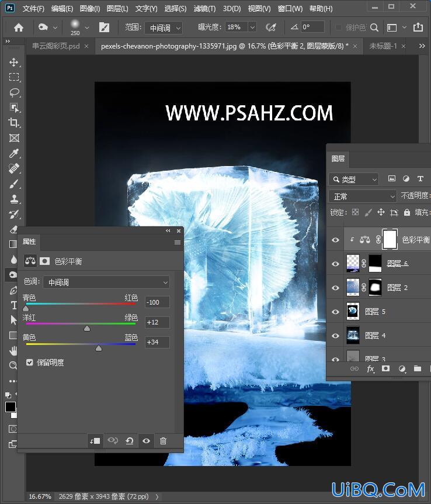
Task: Hide 图层 5 layer
Action: click(x=335, y=312)
